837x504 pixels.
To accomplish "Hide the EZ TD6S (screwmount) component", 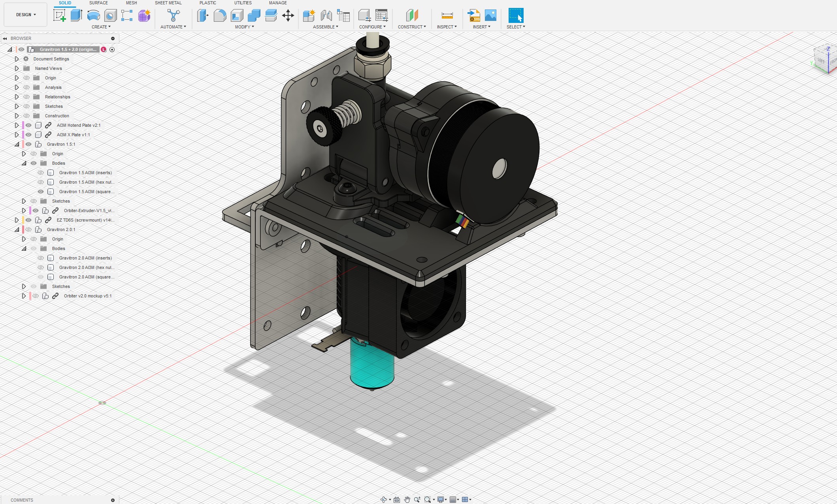I will (28, 220).
